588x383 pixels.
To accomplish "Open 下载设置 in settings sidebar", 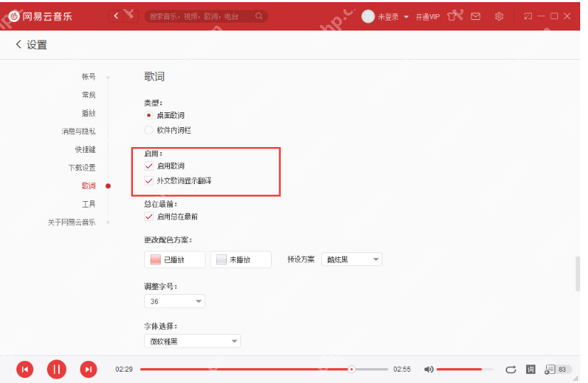I will (82, 168).
